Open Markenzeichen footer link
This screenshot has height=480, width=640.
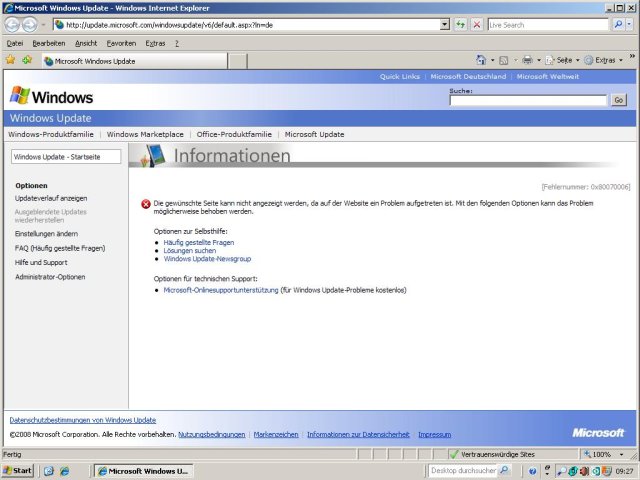coord(276,435)
